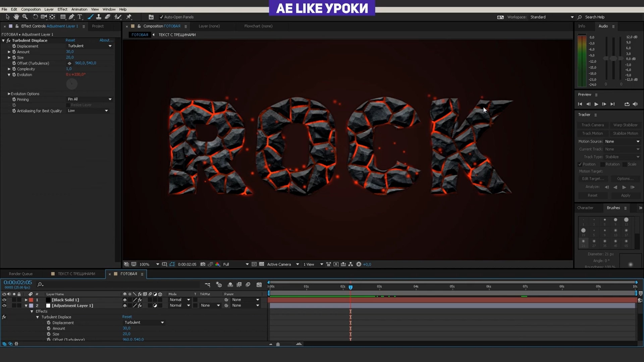The height and width of the screenshot is (362, 644).
Task: Switch to the ТЕКСТ С ТРЕЩИНАМИ timeline tab
Action: point(76,274)
